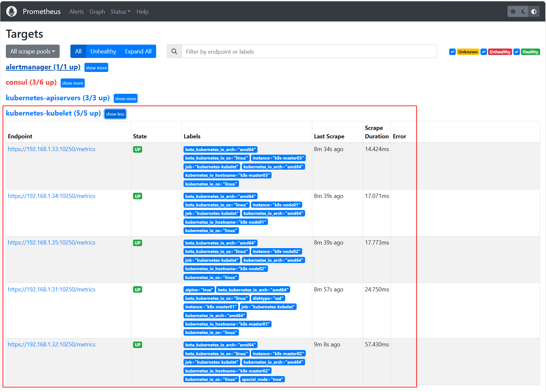Image resolution: width=546 pixels, height=392 pixels.
Task: Click the UP badge for 192.168.1.32
Action: pos(138,345)
